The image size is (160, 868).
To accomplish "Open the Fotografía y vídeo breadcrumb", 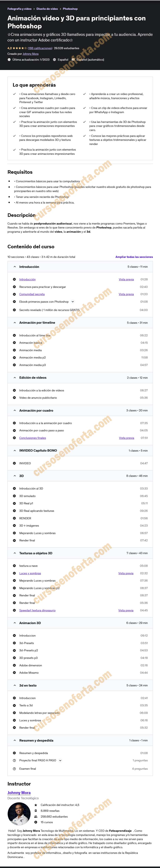I will (20, 9).
